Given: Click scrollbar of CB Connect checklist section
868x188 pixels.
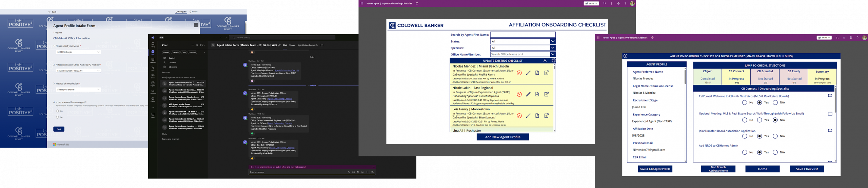Looking at the screenshot, I should [835, 100].
